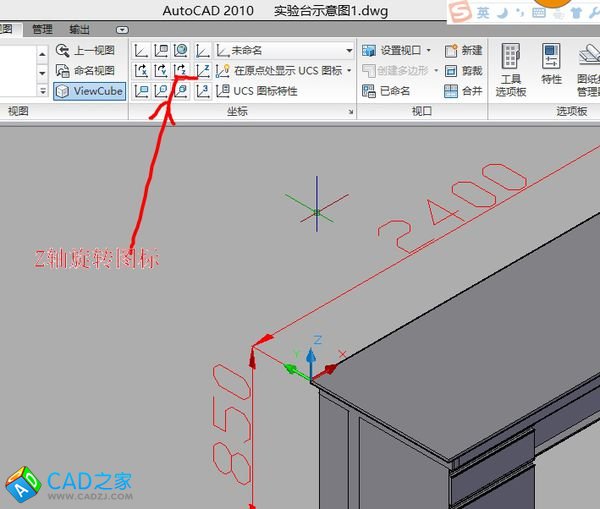This screenshot has height=509, width=600.
Task: Click the rotate UCS about X axis icon
Action: coord(140,70)
